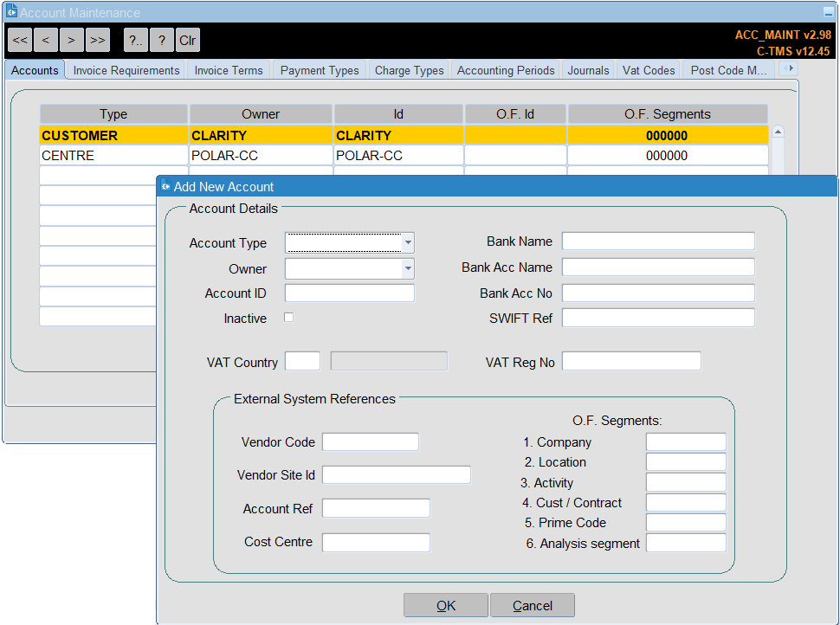This screenshot has width=840, height=625.
Task: Click the POLAR-CC owner cell
Action: [x=261, y=155]
